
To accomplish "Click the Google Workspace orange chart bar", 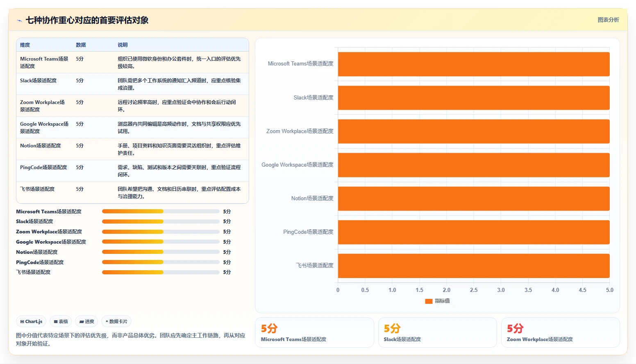I will click(474, 165).
